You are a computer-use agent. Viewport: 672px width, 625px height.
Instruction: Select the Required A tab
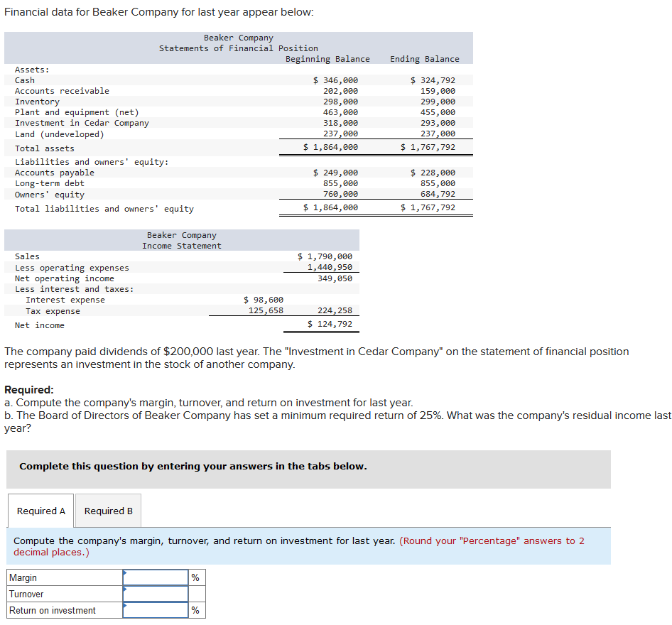tap(40, 511)
